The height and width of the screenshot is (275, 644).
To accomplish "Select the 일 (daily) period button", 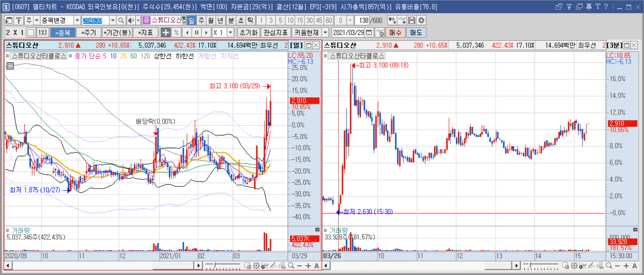I will tap(191, 20).
